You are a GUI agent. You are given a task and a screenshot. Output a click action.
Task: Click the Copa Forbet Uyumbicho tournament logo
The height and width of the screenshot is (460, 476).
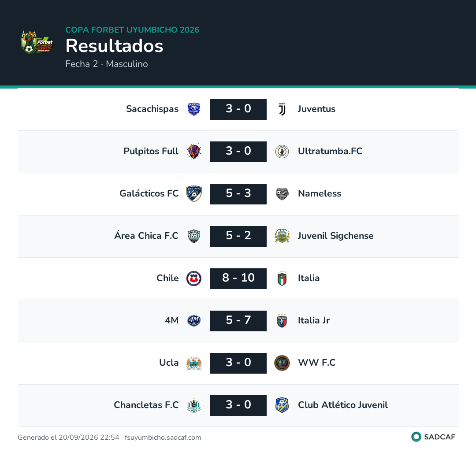coord(37,42)
